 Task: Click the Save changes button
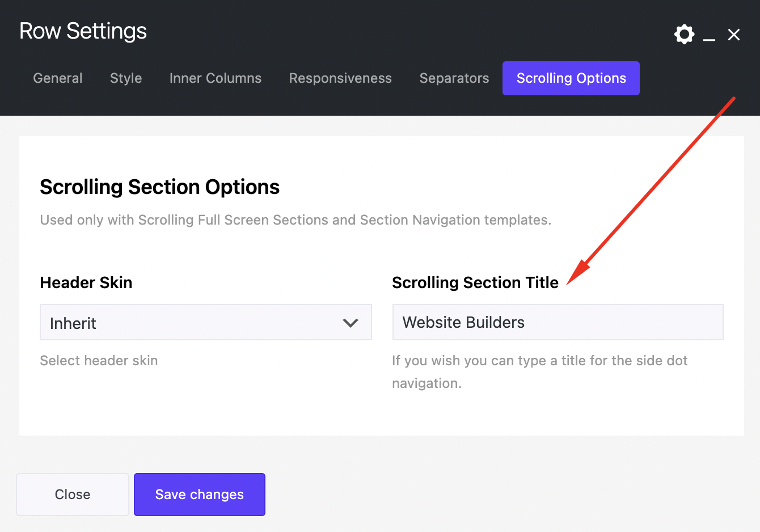(x=199, y=494)
